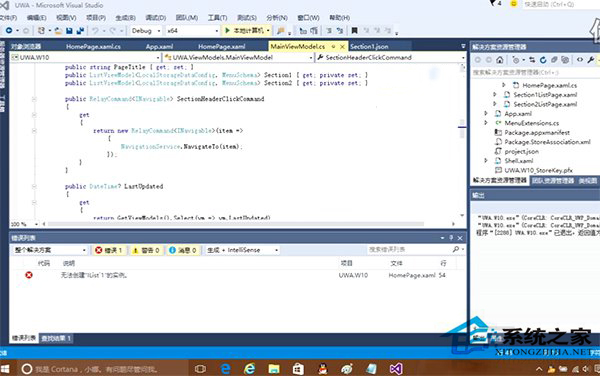Open the Store app from the taskbar

(x=298, y=369)
